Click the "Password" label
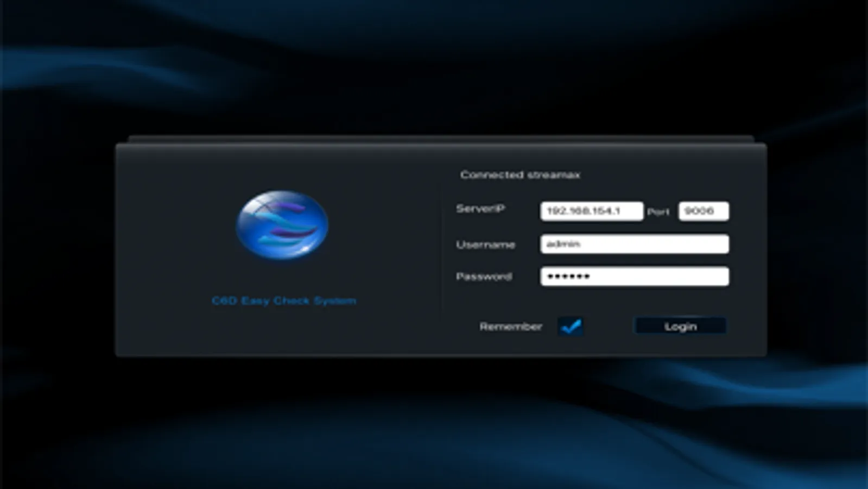This screenshot has height=489, width=868. [x=484, y=277]
